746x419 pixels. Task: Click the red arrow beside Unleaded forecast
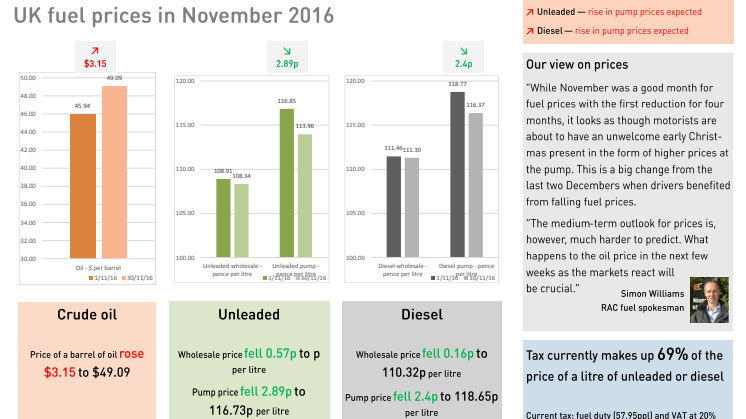(530, 12)
